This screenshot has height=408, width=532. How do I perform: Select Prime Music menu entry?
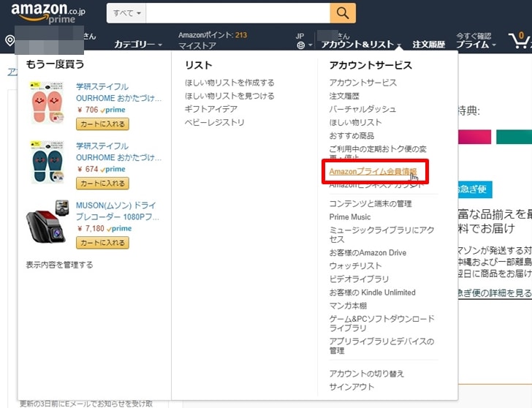[350, 217]
